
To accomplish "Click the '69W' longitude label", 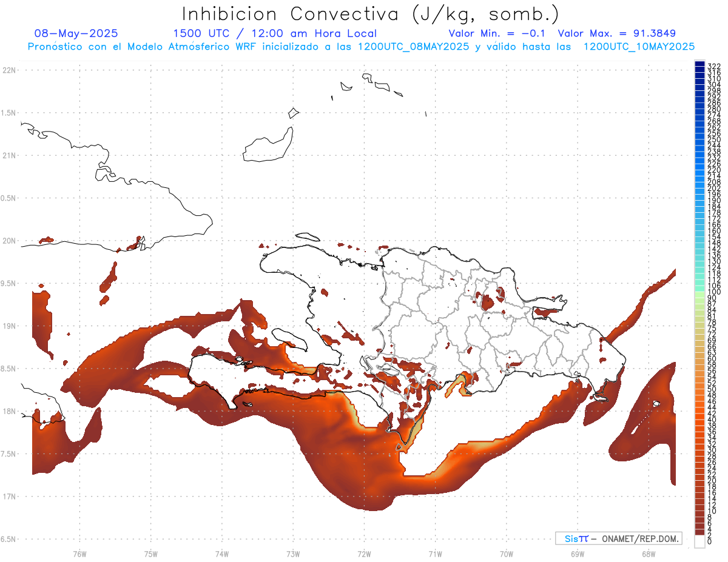I will pos(577,554).
